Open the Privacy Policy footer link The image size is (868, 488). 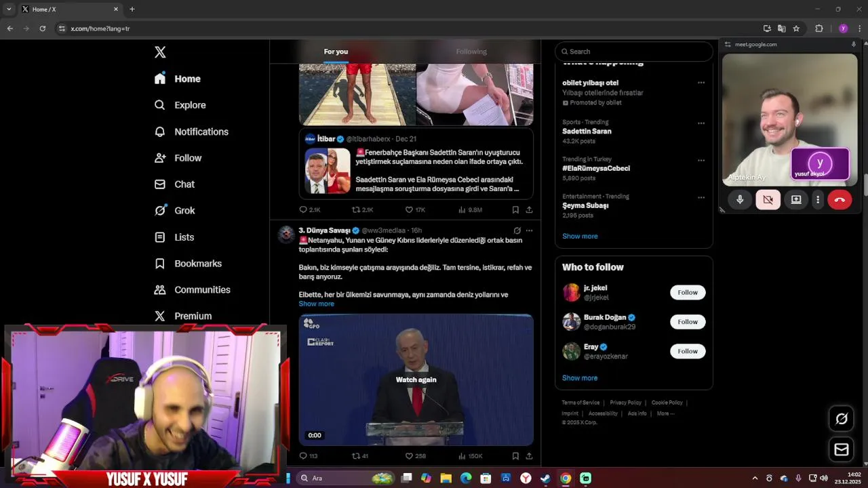[x=625, y=403]
